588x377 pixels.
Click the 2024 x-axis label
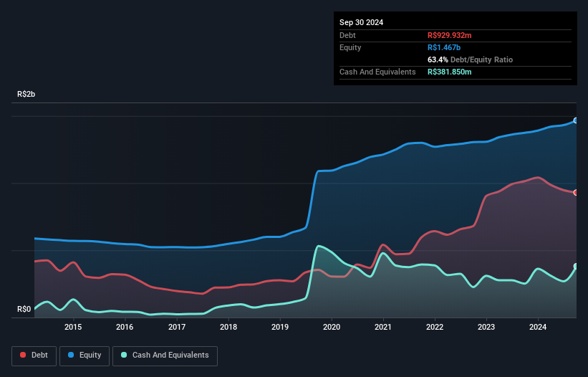tap(538, 327)
